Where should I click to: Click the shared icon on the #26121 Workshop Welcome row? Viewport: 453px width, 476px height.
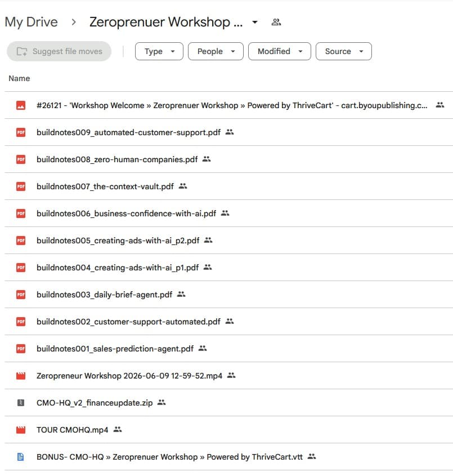(x=439, y=105)
